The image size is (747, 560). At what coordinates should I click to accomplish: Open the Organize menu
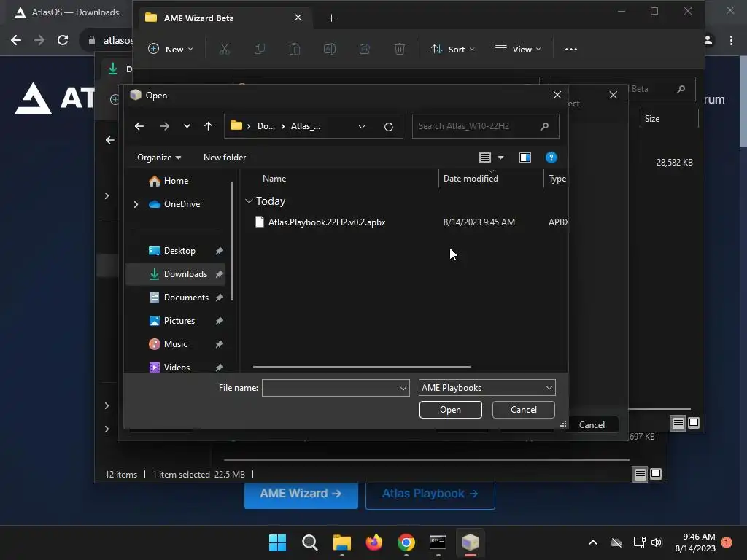pyautogui.click(x=158, y=157)
